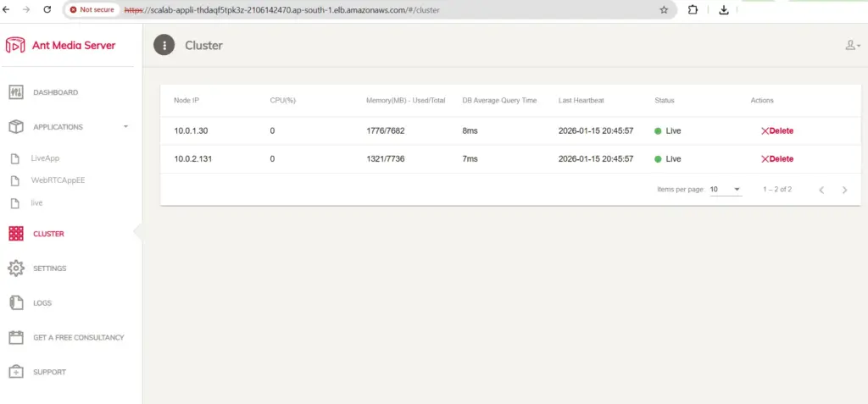Open the Support menu item
868x404 pixels.
click(49, 372)
